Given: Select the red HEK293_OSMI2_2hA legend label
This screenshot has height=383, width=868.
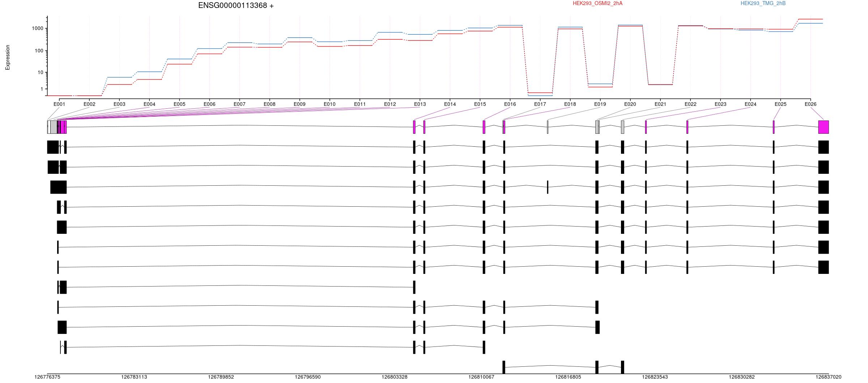Looking at the screenshot, I should (597, 3).
